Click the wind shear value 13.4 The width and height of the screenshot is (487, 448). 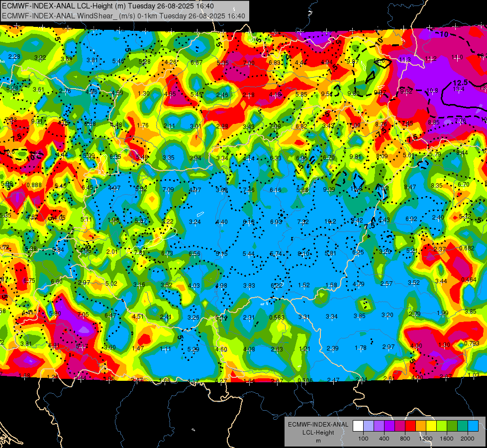coord(459,89)
